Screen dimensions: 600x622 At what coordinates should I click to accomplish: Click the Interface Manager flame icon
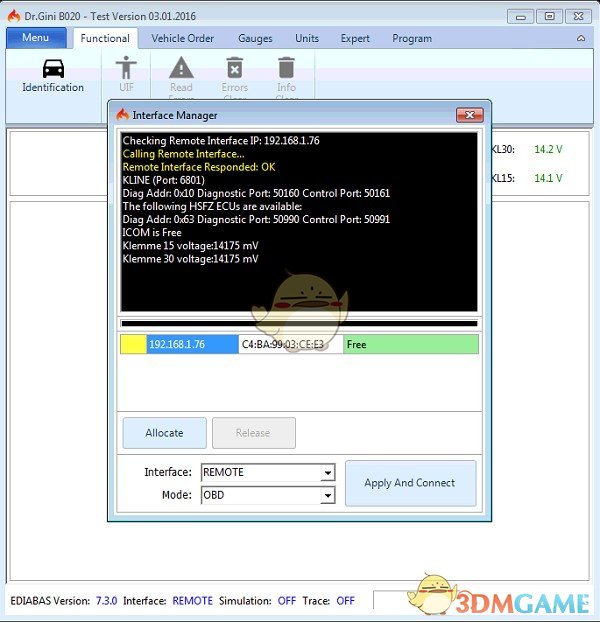pos(123,115)
